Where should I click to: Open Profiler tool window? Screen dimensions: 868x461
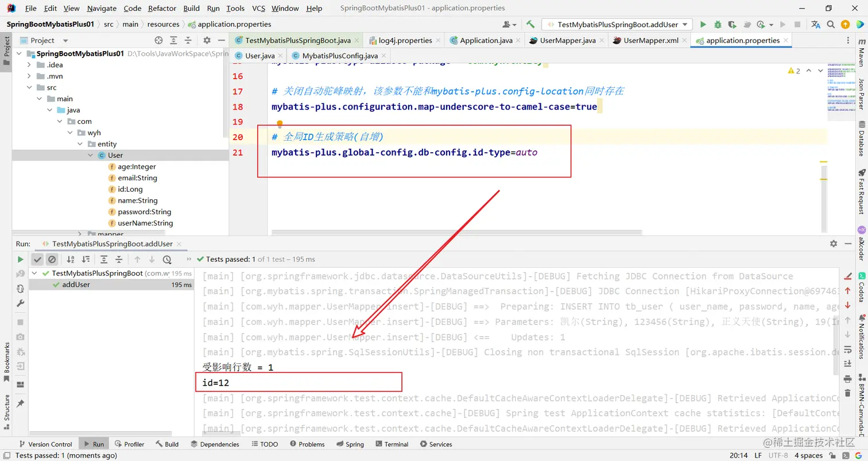[130, 444]
